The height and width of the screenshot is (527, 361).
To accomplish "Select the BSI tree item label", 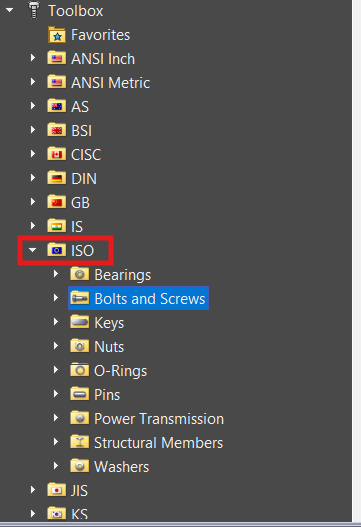I will point(81,130).
